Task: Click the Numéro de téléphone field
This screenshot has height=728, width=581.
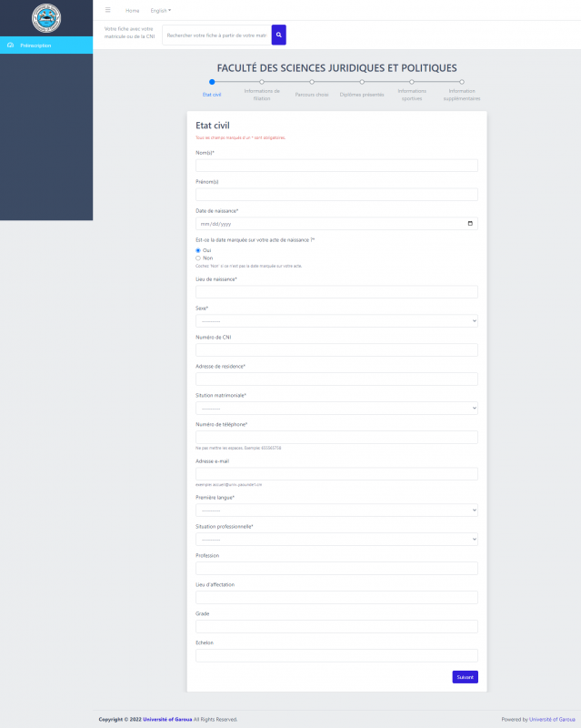Action: coord(336,437)
